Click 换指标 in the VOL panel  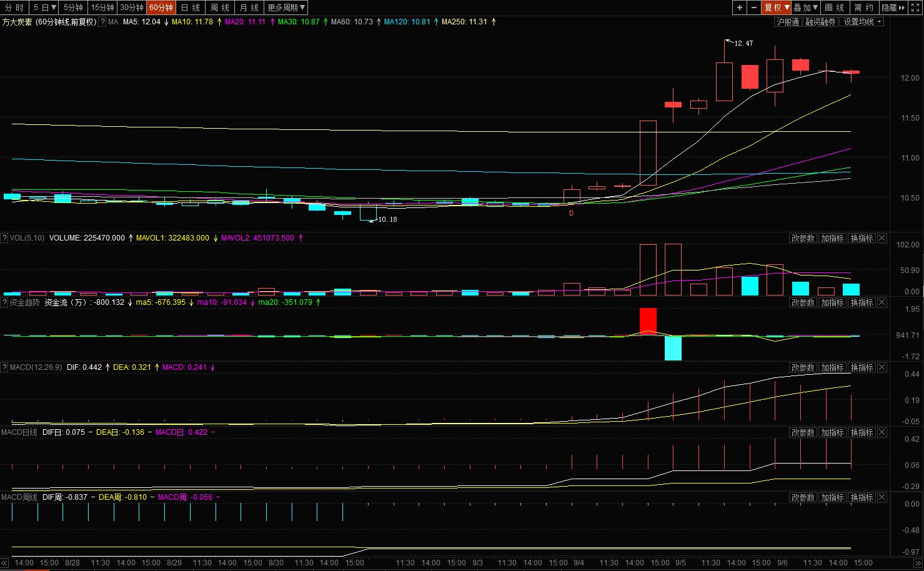click(x=862, y=238)
